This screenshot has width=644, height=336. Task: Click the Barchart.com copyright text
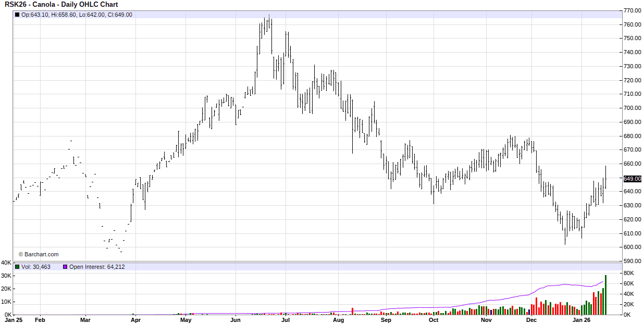(x=39, y=255)
